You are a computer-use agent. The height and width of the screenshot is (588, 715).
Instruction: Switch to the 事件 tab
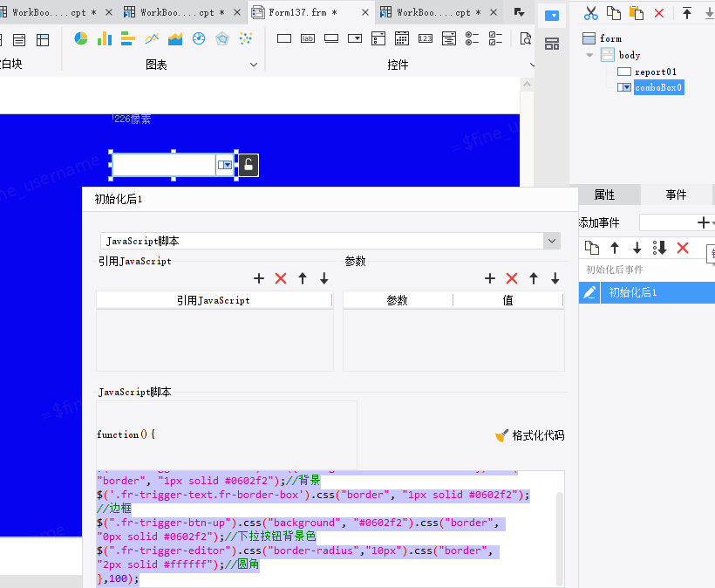pyautogui.click(x=677, y=195)
